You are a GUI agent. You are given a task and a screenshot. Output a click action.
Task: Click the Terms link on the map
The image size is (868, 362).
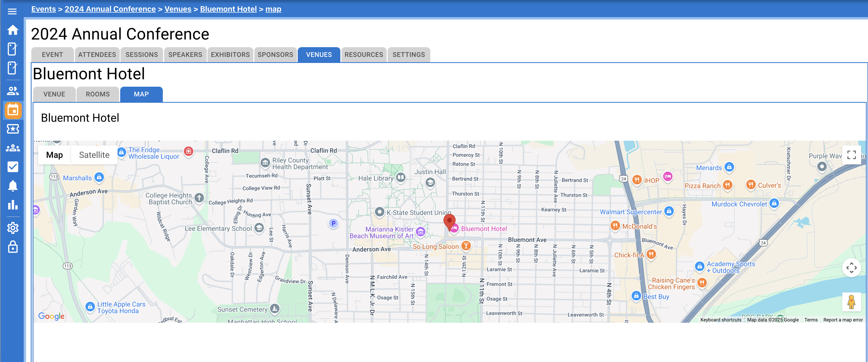(811, 320)
